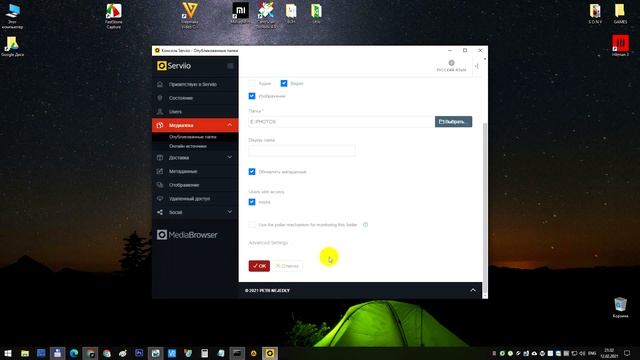
Task: Click the Serviio logo in the sidebar
Action: click(x=174, y=66)
